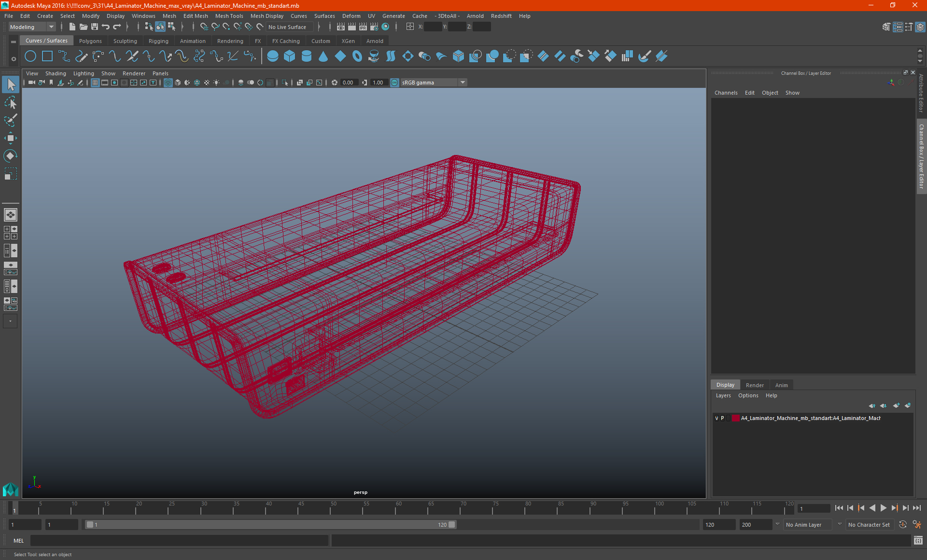927x560 pixels.
Task: Activate the Paint Selection tool
Action: (x=11, y=120)
